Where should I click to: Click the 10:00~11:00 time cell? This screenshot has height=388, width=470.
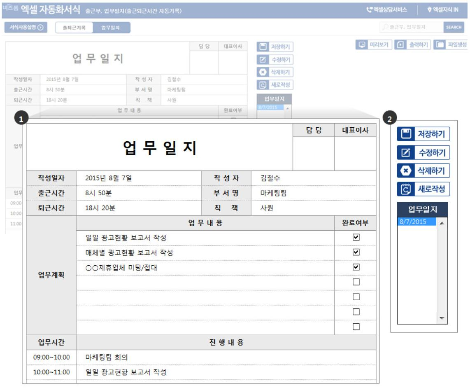[52, 372]
